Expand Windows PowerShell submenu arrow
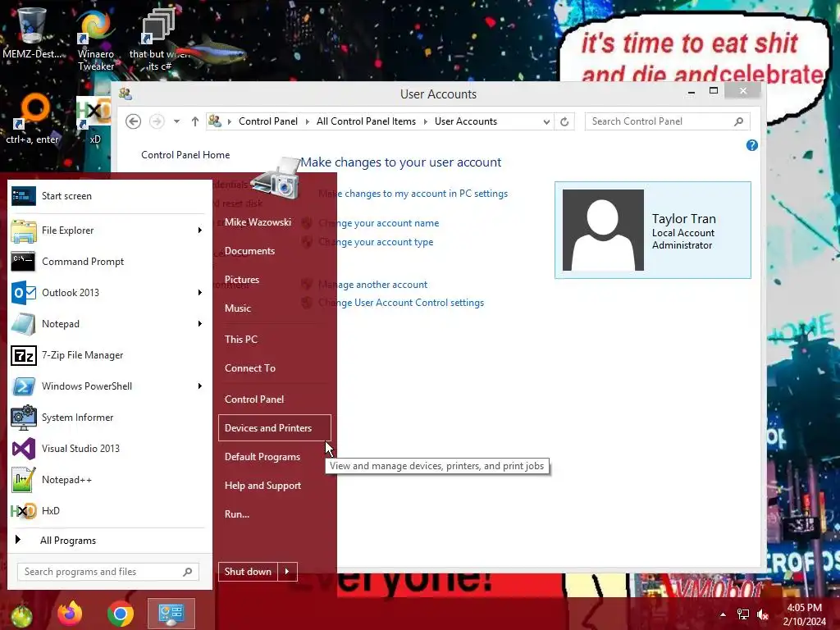 (200, 386)
